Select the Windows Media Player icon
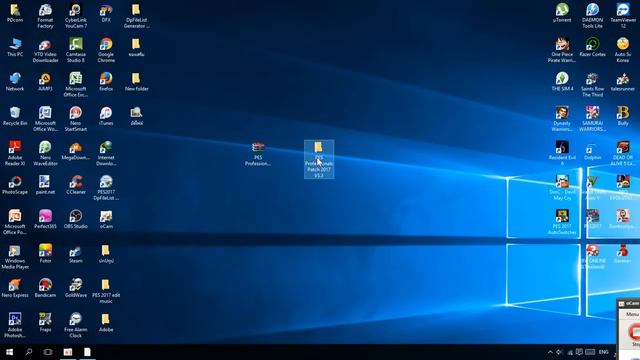Viewport: 640px width, 360px height. tap(15, 256)
